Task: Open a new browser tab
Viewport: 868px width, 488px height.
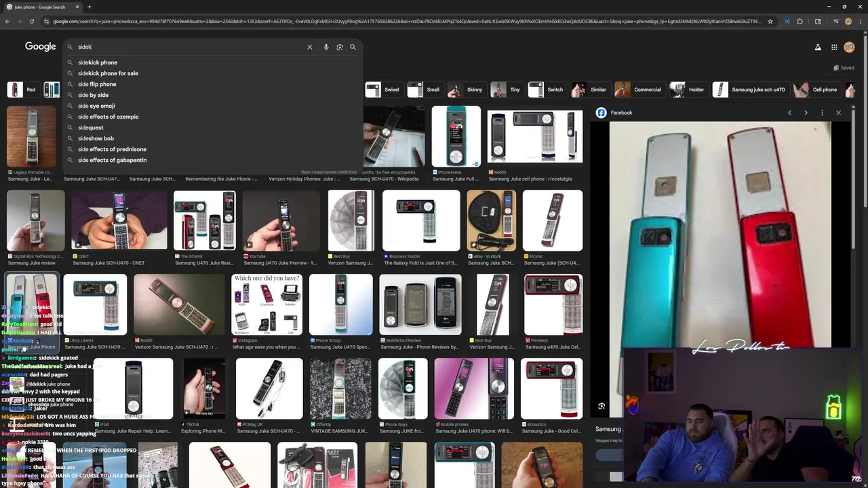Action: [89, 7]
